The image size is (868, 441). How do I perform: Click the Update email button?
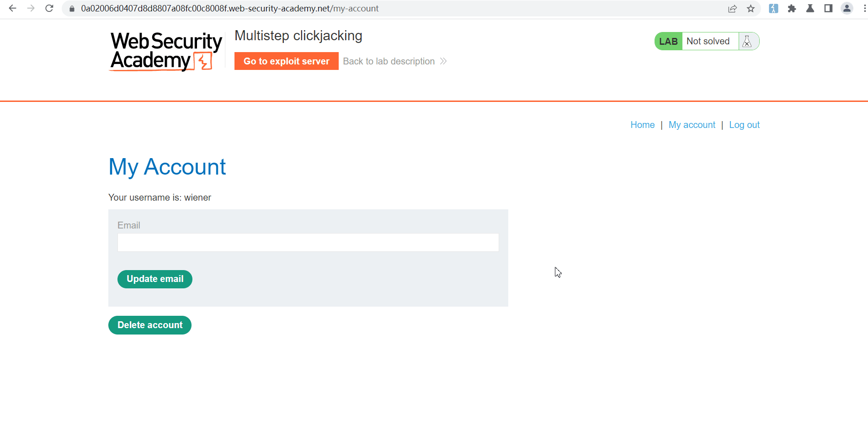pyautogui.click(x=155, y=279)
